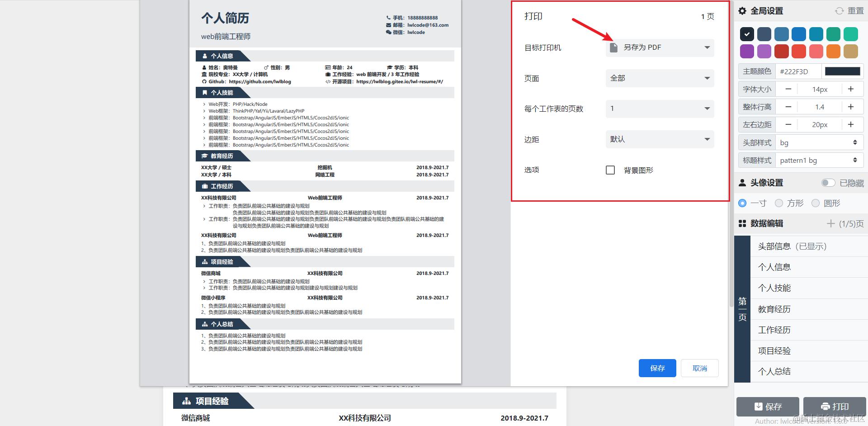Image resolution: width=868 pixels, height=426 pixels.
Task: Click the 打印 button in sidebar
Action: (x=835, y=407)
